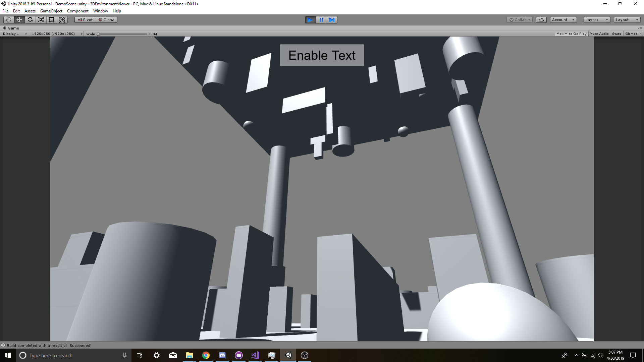Switch to the Game tab
644x362 pixels.
click(11, 28)
